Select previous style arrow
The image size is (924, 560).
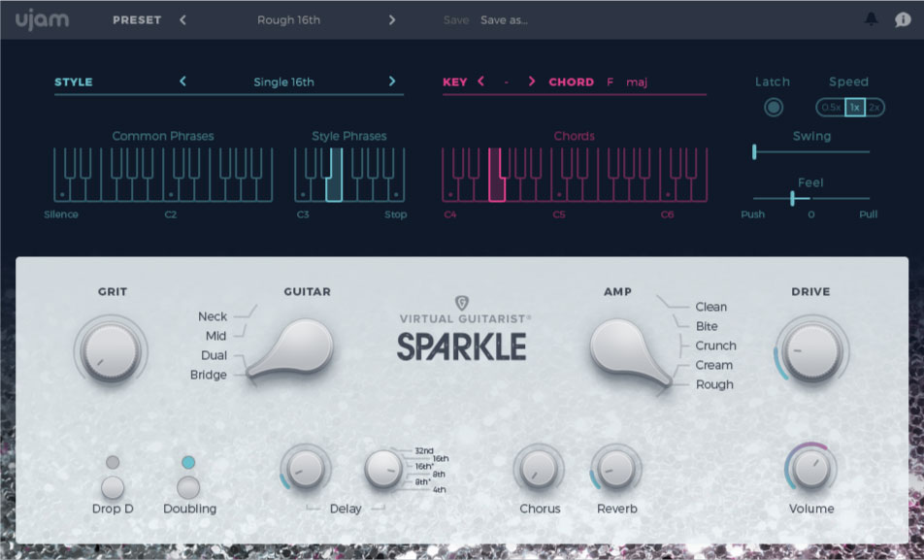click(182, 82)
